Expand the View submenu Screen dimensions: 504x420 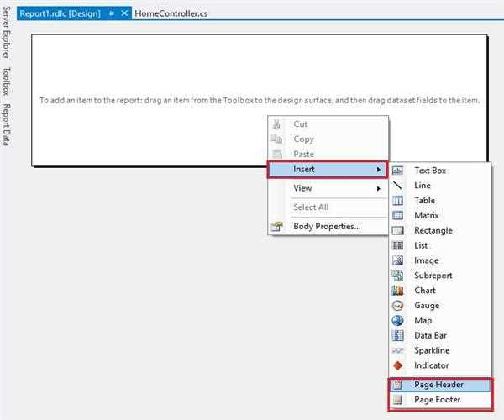[328, 189]
